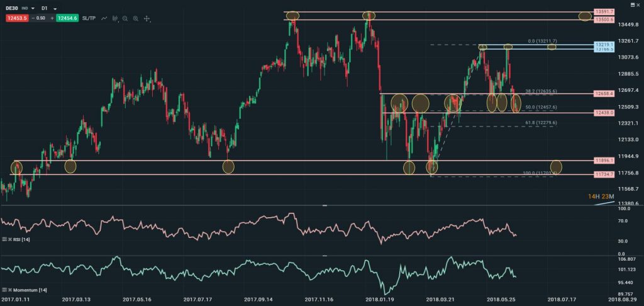Select the 12438.0 price level label
Image resolution: width=644 pixels, height=306 pixels.
point(604,113)
